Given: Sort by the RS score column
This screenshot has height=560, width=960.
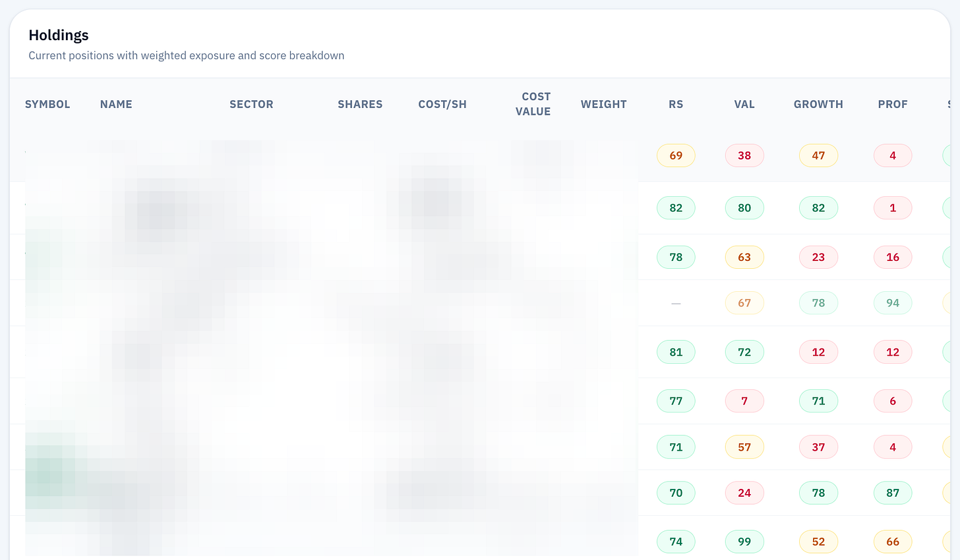Looking at the screenshot, I should 676,104.
